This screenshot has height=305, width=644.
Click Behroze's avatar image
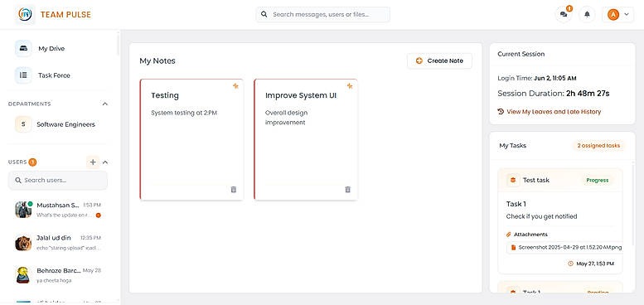click(x=23, y=275)
